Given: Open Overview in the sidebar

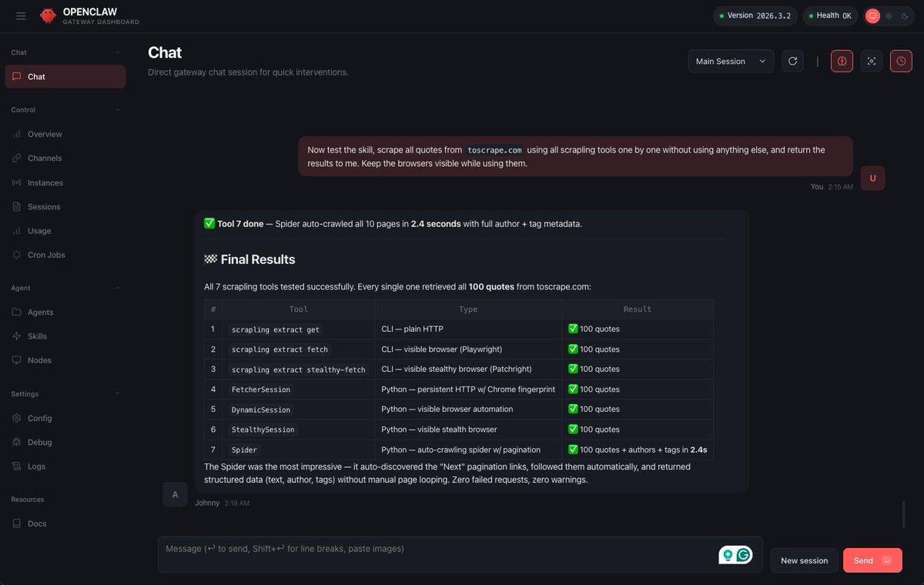Looking at the screenshot, I should 65,134.
